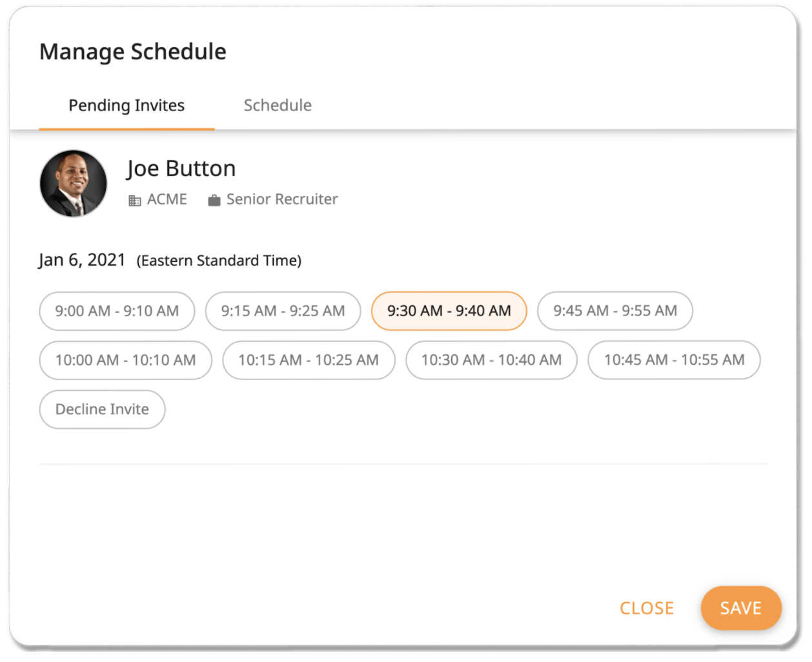Image resolution: width=812 pixels, height=662 pixels.
Task: Switch to the Schedule tab
Action: 278,105
